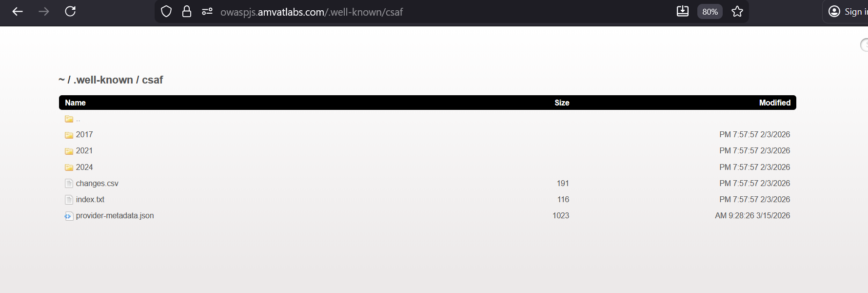Viewport: 868px width, 293px height.
Task: Open the index.txt file
Action: 90,200
